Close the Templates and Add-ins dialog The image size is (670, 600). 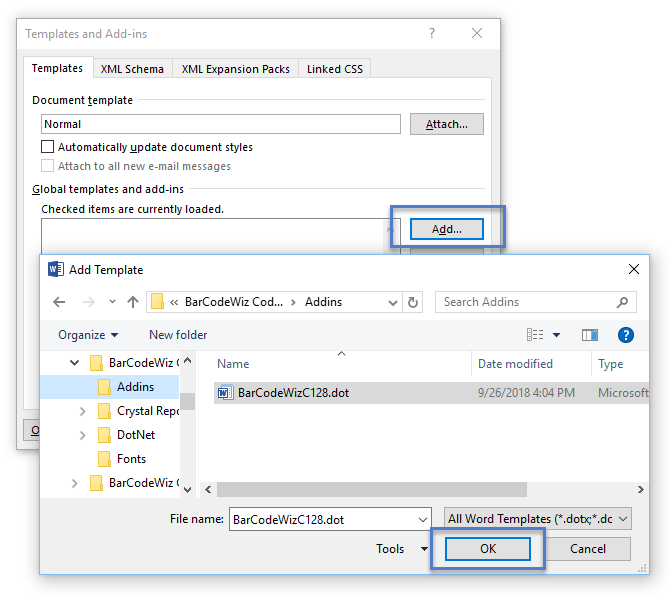(477, 33)
